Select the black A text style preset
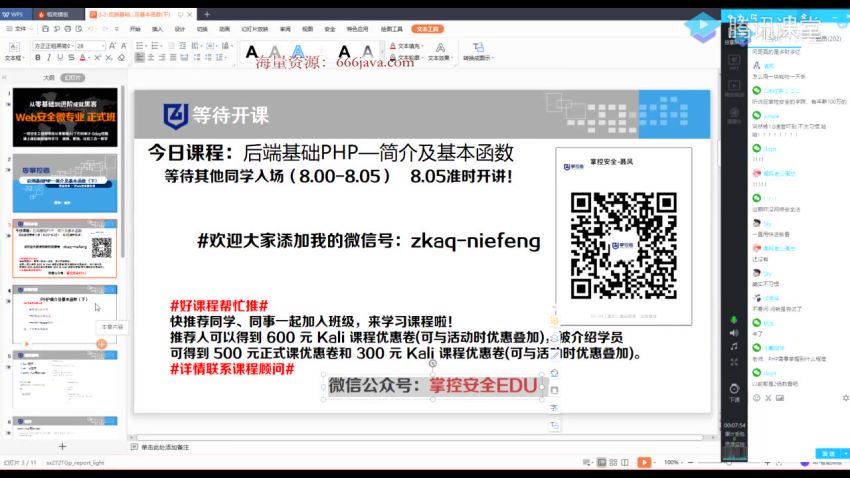The width and height of the screenshot is (850, 478). coord(252,52)
